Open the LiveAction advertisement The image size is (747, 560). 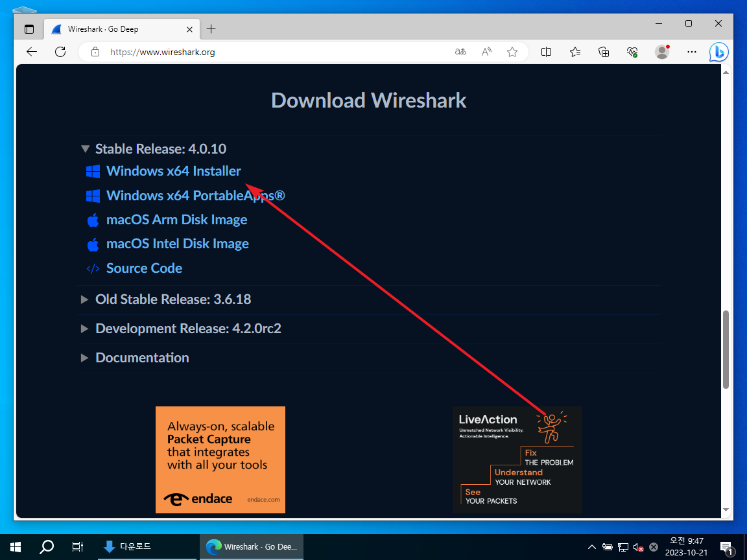click(x=517, y=460)
